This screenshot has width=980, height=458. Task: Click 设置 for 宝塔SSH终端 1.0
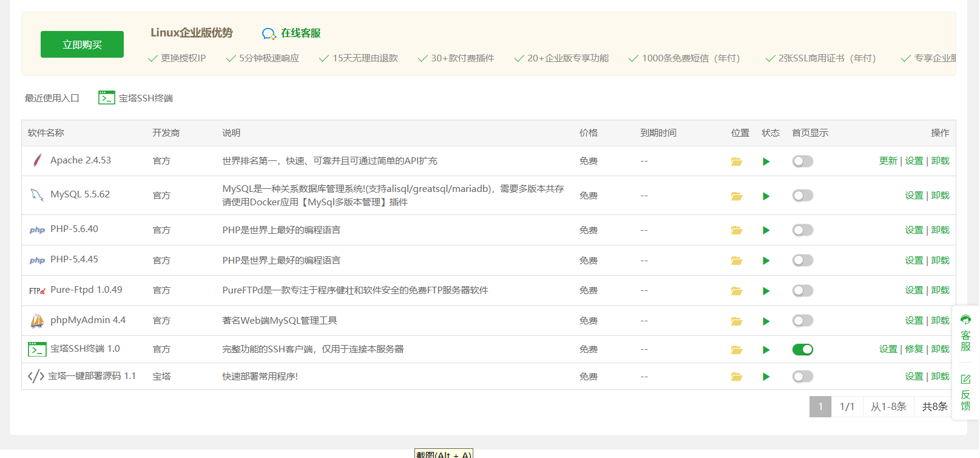(888, 349)
